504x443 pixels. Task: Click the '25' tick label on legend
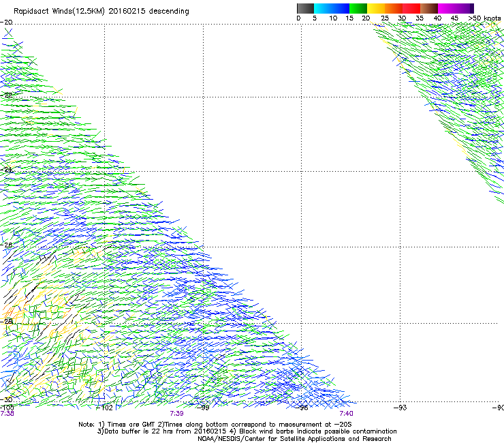(385, 18)
